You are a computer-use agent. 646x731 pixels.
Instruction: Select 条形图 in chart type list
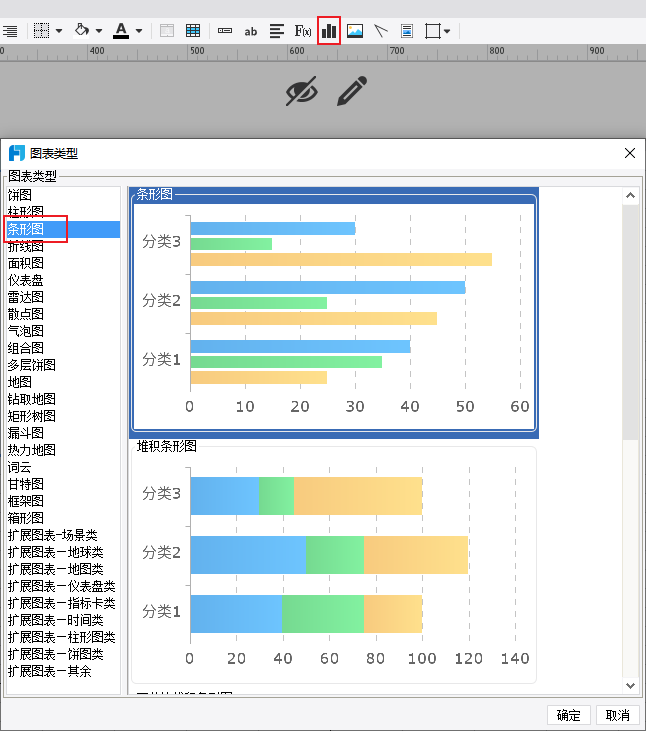pos(63,229)
